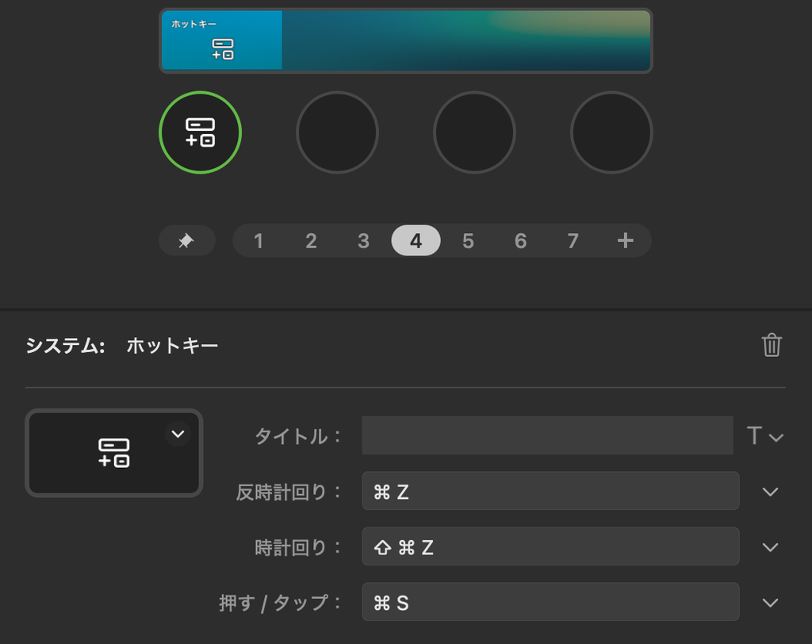Click the 押す / タップ field showing ⌘ S

click(550, 601)
